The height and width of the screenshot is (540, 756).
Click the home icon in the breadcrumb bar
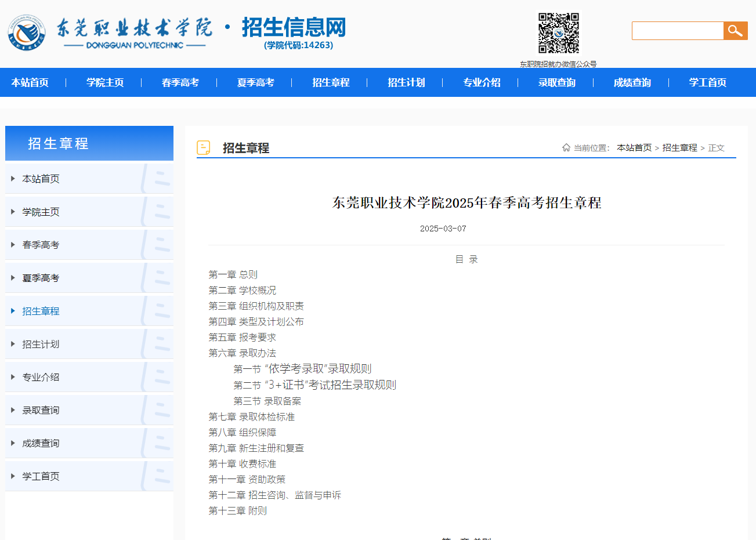pos(566,147)
